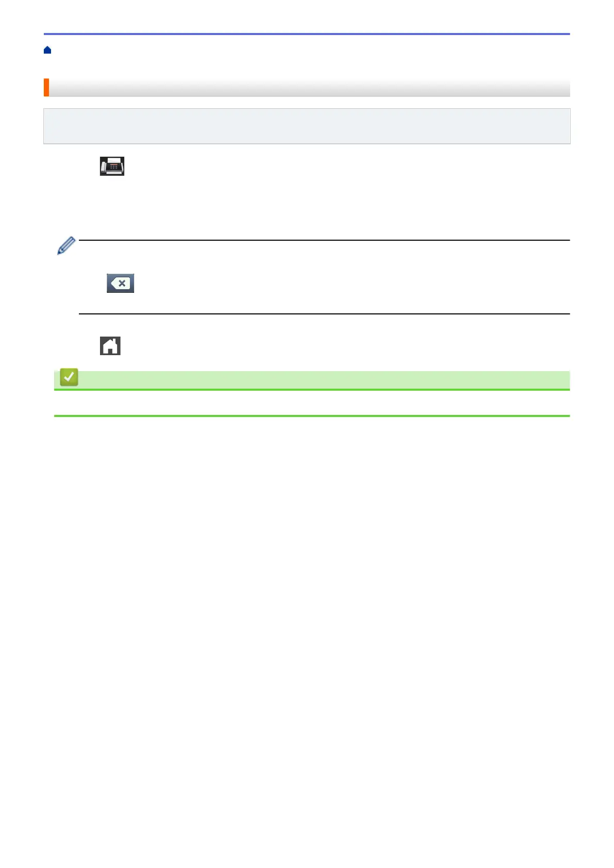Click the green checkmark icon
The width and height of the screenshot is (614, 868).
[69, 377]
